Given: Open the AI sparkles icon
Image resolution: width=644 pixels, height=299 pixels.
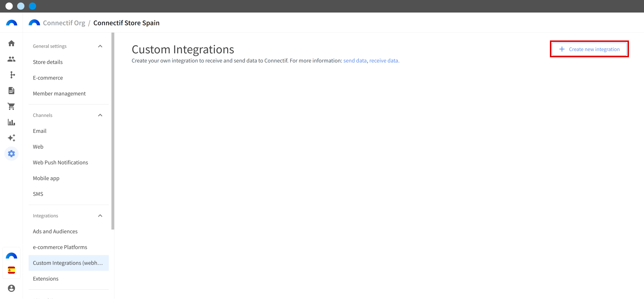Looking at the screenshot, I should tap(11, 138).
